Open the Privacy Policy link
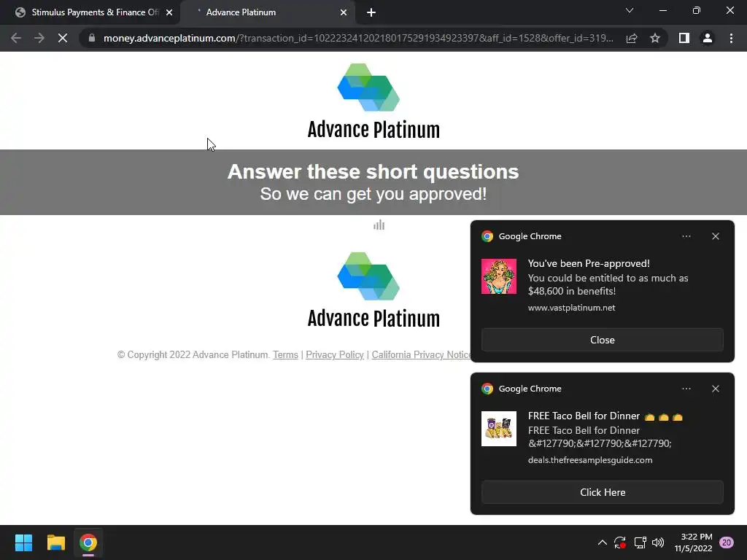This screenshot has height=560, width=747. pyautogui.click(x=334, y=355)
